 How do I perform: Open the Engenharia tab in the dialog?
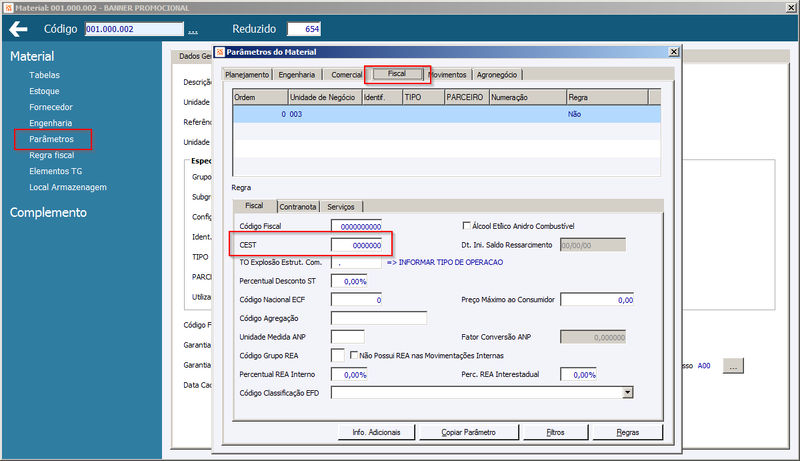297,74
